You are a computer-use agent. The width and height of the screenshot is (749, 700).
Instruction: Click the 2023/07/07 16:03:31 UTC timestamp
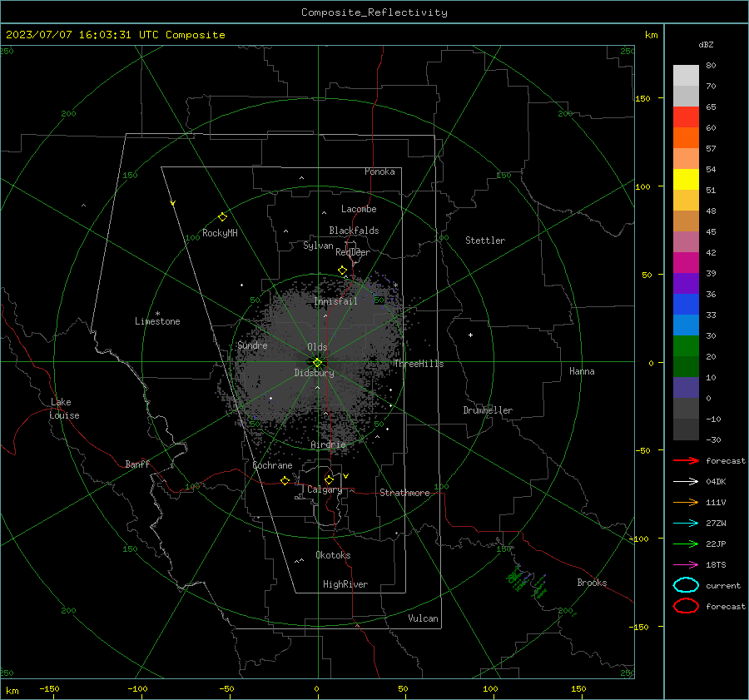point(82,35)
